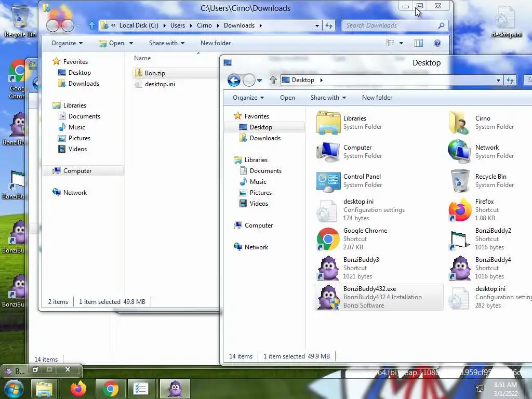This screenshot has height=399, width=532.
Task: Select BonziBuddy3 shortcut in Desktop window
Action: tap(349, 268)
